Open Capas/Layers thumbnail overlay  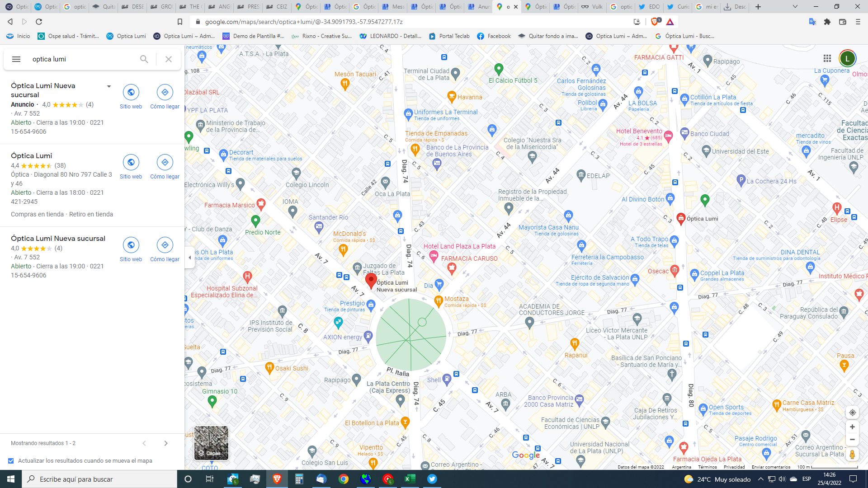(210, 443)
